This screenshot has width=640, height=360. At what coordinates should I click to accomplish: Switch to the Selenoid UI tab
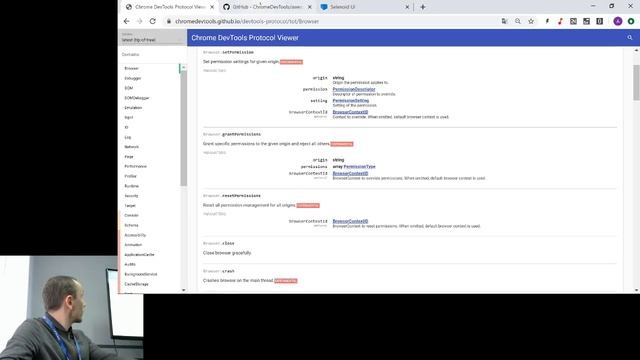point(365,7)
